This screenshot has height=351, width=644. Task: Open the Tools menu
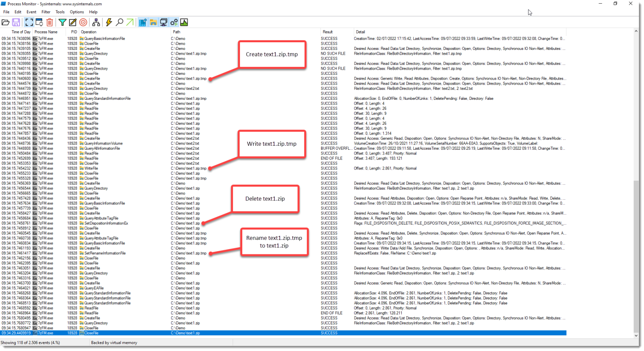tap(60, 12)
